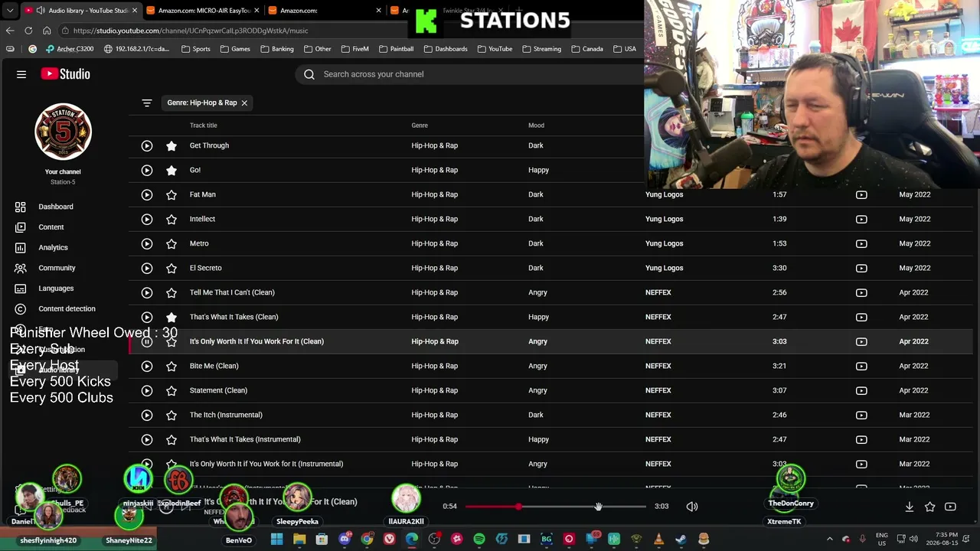Play the track El Secreto

point(147,268)
